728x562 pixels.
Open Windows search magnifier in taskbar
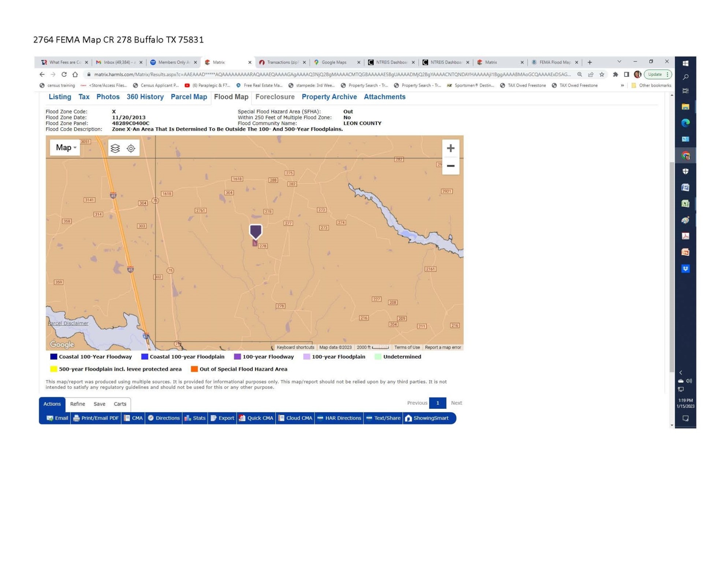686,77
